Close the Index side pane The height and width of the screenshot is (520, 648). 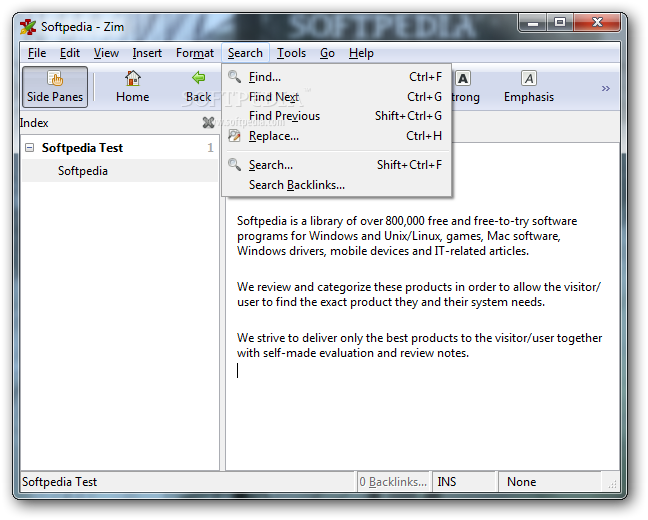[x=208, y=123]
